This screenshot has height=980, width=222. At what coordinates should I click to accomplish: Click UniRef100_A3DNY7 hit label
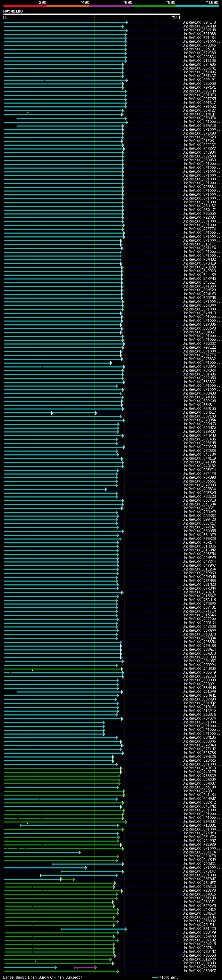pyautogui.click(x=199, y=971)
